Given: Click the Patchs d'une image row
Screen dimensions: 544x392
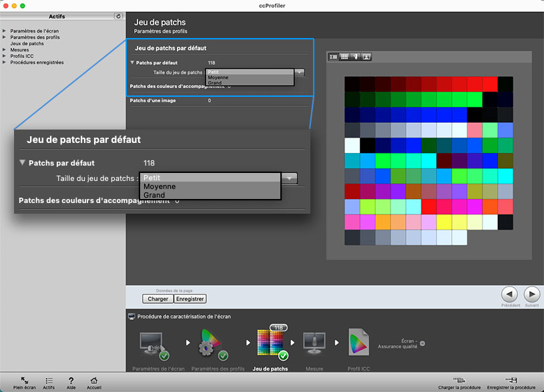Looking at the screenshot, I should pos(220,100).
